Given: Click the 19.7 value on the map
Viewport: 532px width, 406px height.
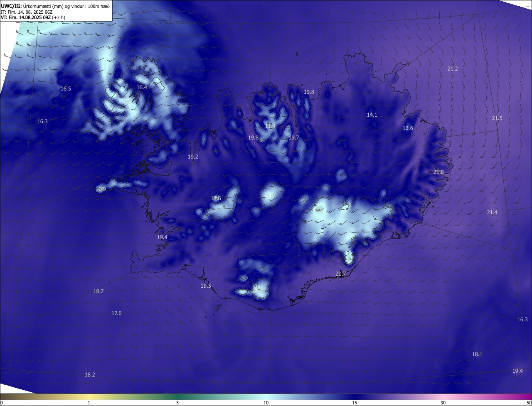Looking at the screenshot, I should pos(294,138).
